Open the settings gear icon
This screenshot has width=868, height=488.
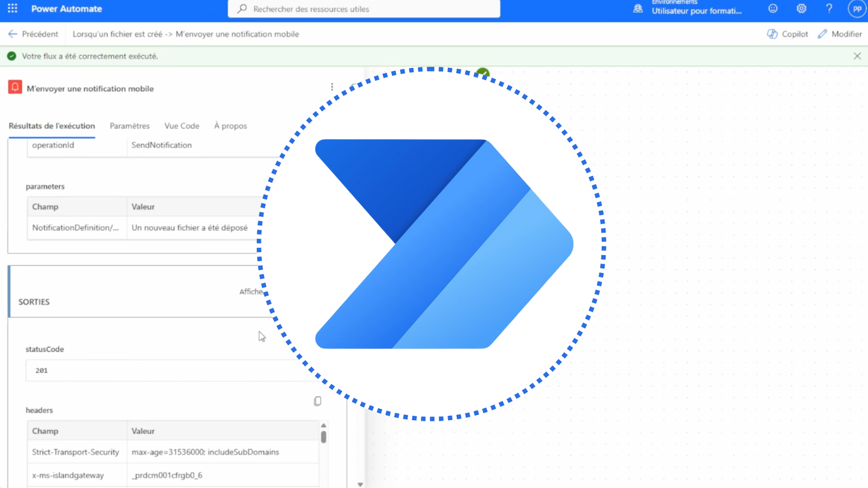pos(801,9)
